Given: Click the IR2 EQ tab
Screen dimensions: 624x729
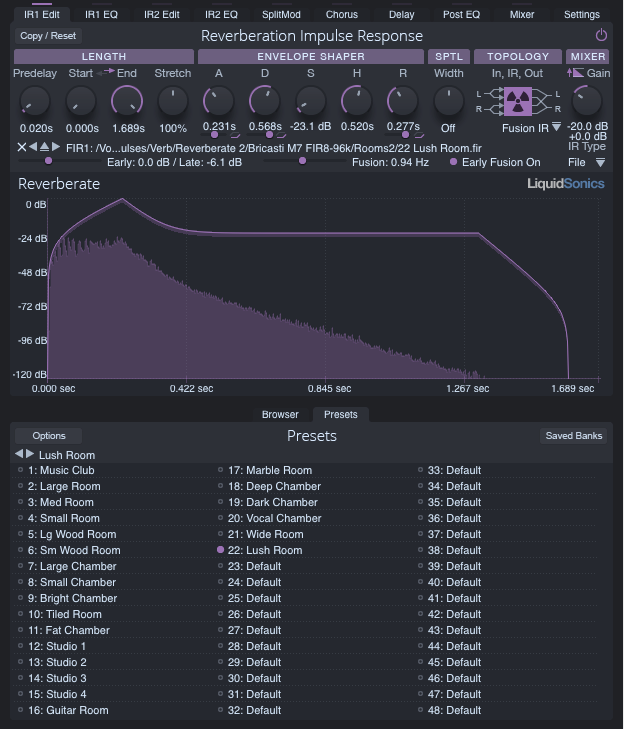Looking at the screenshot, I should [221, 14].
